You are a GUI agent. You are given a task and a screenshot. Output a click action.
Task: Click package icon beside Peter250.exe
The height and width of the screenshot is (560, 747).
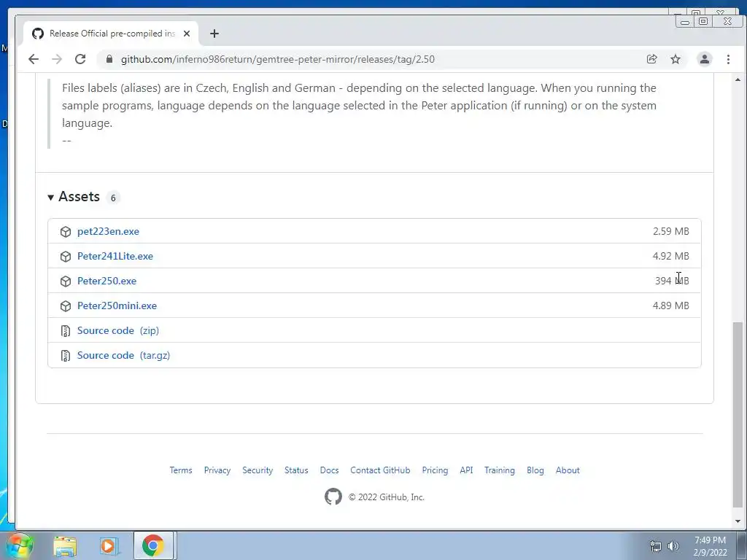(66, 281)
